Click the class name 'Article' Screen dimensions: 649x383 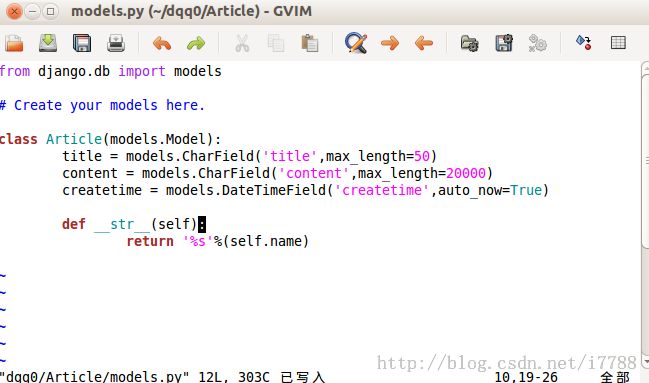coord(74,139)
